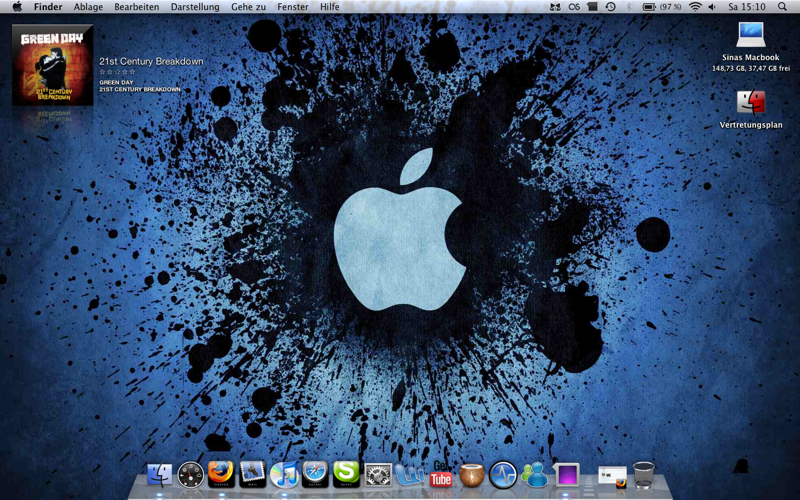Open the Bearbeiten menu
The height and width of the screenshot is (500, 800).
point(137,7)
